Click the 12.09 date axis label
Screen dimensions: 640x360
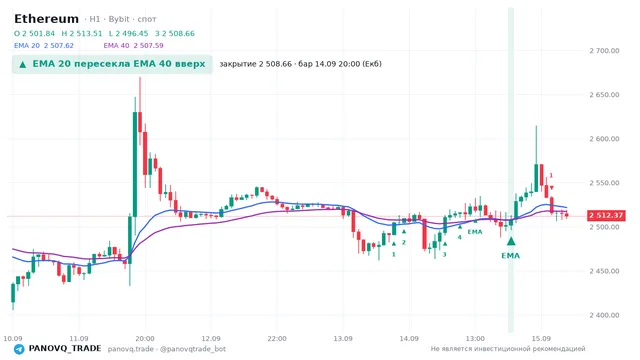(x=211, y=338)
